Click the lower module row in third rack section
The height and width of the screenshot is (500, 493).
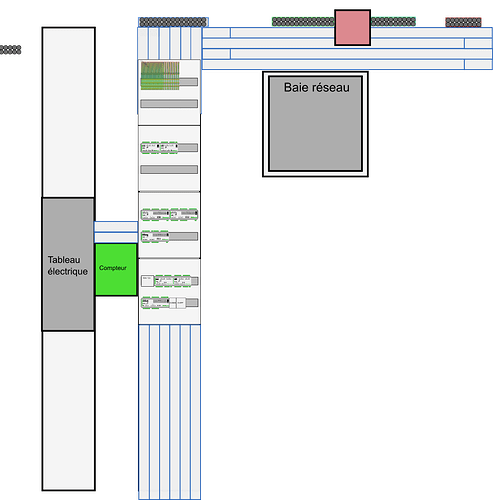(x=169, y=236)
